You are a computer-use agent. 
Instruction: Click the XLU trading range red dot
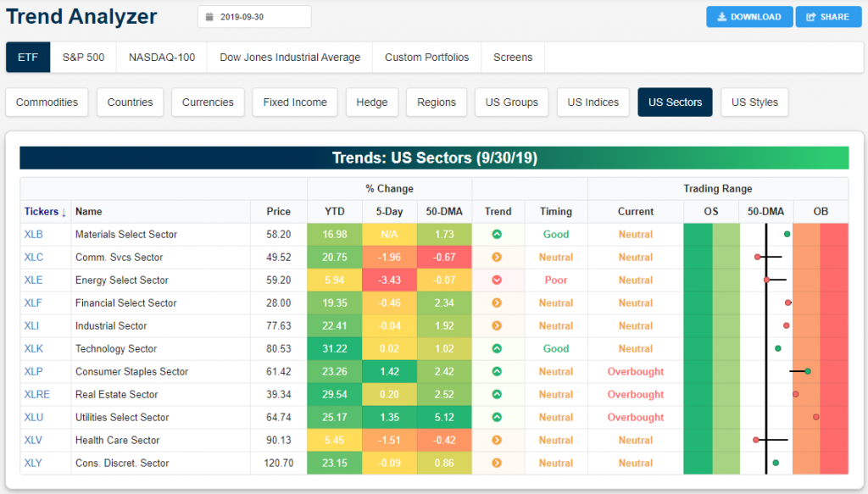click(816, 417)
